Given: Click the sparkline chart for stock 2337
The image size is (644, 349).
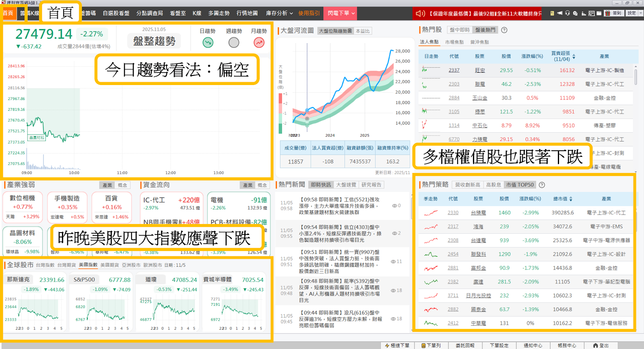Looking at the screenshot, I should tap(431, 70).
